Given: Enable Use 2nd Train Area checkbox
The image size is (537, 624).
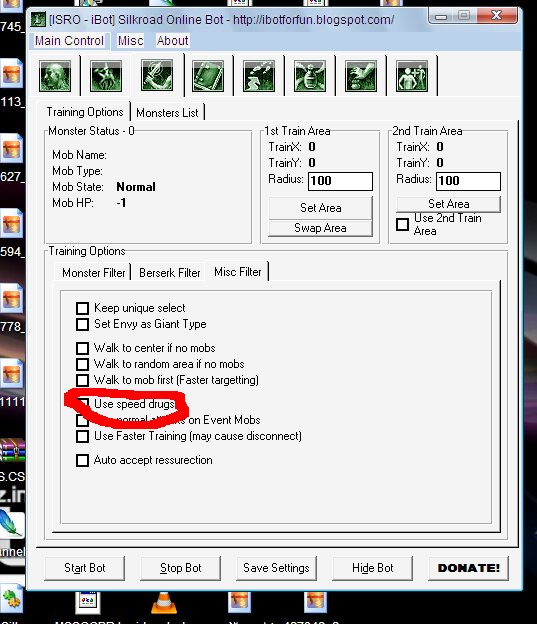Looking at the screenshot, I should click(402, 224).
